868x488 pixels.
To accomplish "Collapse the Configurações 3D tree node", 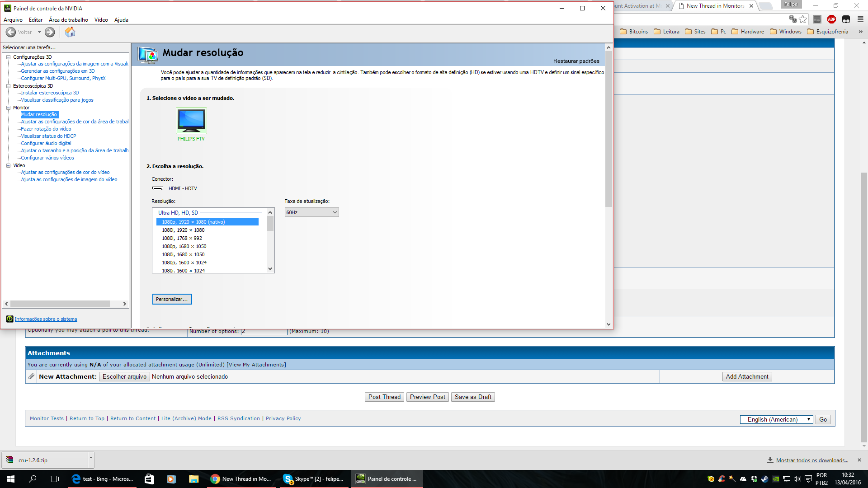I will coord(8,57).
